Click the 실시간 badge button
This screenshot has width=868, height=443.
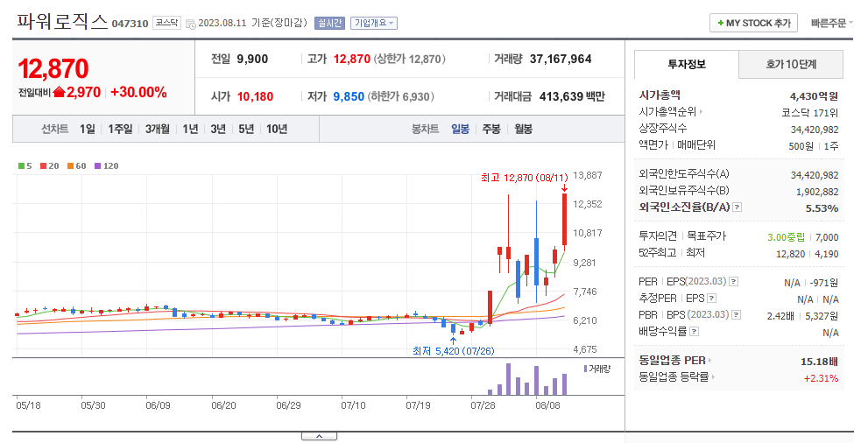pos(329,24)
